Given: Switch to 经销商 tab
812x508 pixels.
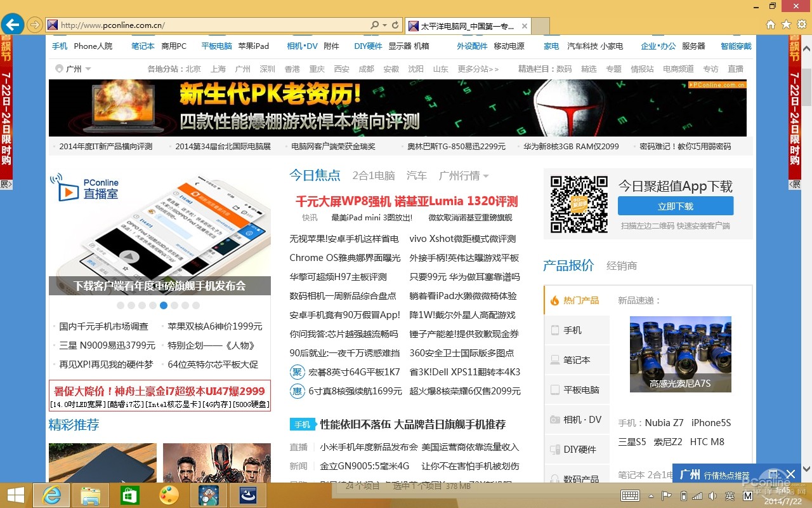Looking at the screenshot, I should [x=622, y=266].
